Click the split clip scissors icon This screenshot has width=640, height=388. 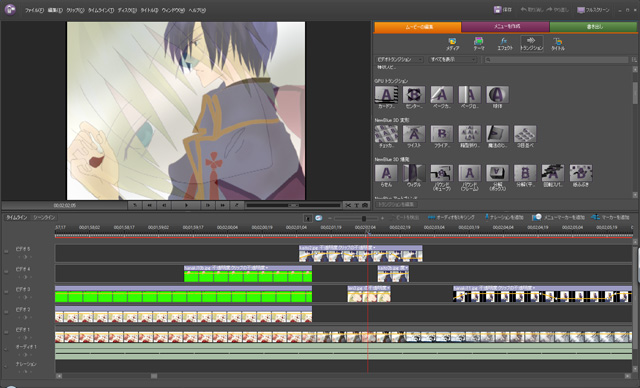tap(348, 205)
